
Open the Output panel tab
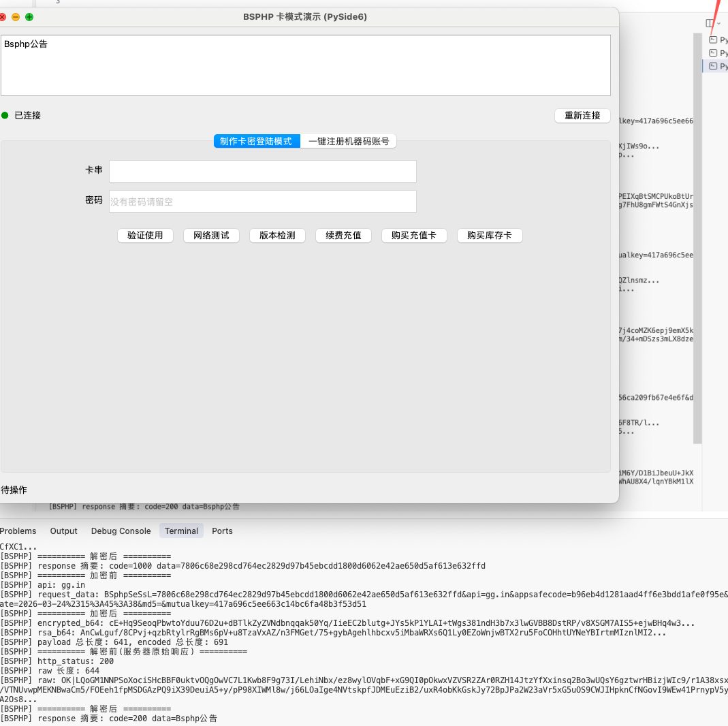(x=63, y=531)
